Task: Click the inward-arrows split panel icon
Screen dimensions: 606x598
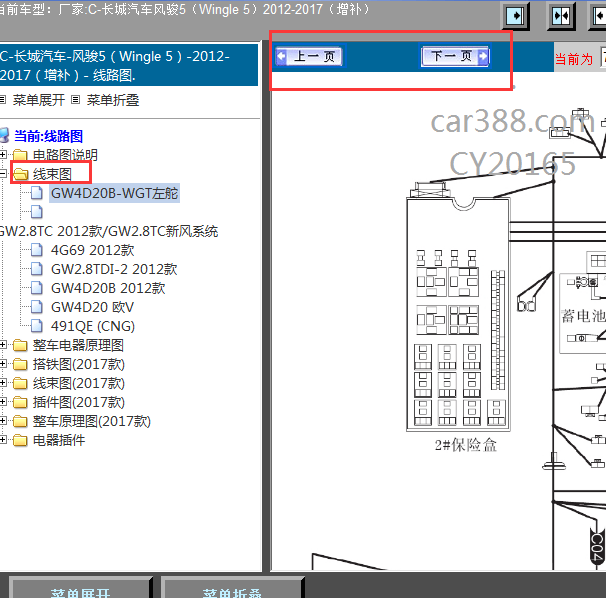Action: [x=561, y=16]
